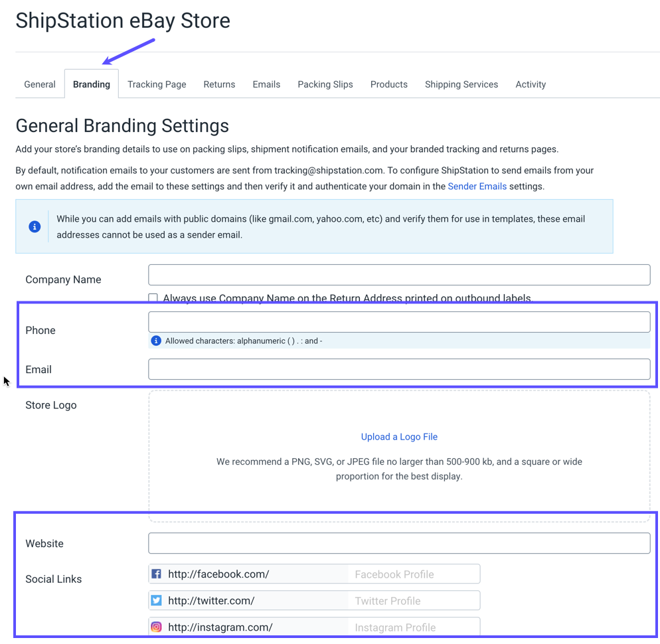Click the info icon on the allowed characters tip
Screen dimensions: 660x644
click(x=155, y=340)
